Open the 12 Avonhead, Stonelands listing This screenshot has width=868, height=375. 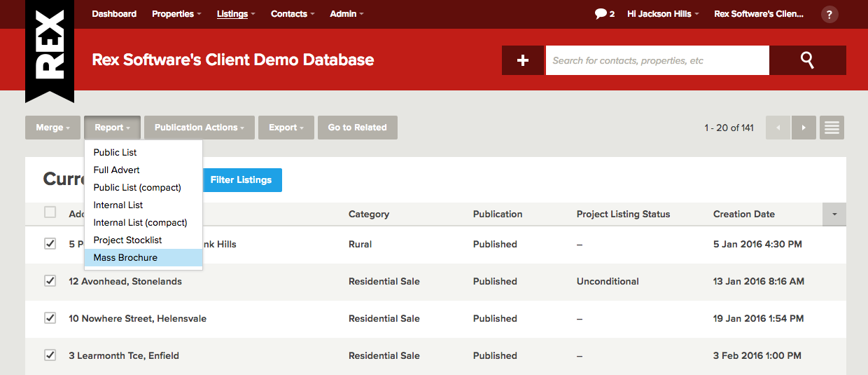pyautogui.click(x=125, y=281)
